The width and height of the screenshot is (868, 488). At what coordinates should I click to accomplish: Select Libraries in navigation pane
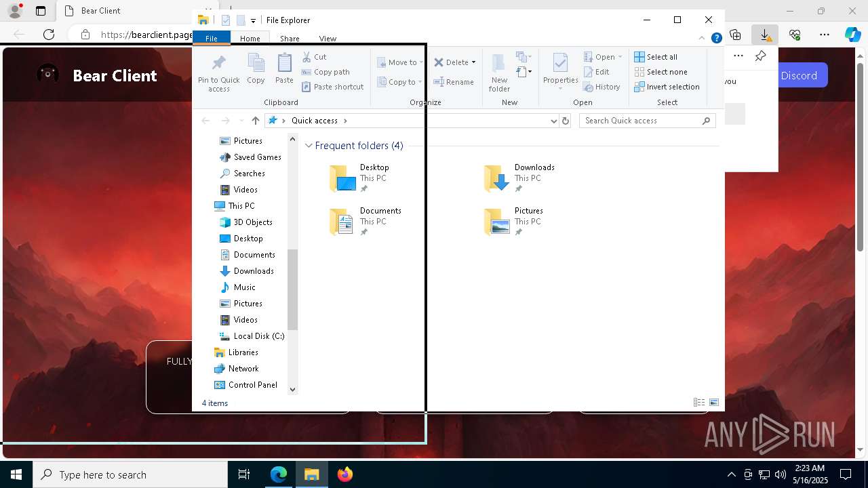pyautogui.click(x=236, y=352)
